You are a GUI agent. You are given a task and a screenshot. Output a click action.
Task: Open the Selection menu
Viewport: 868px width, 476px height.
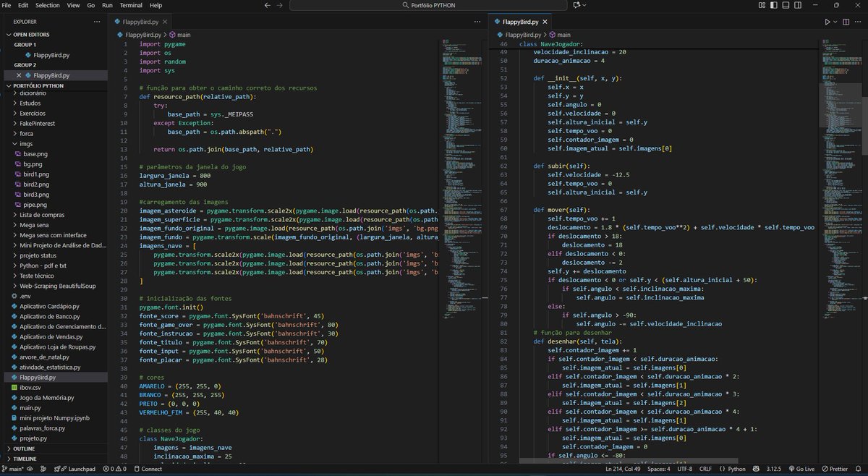tap(48, 5)
